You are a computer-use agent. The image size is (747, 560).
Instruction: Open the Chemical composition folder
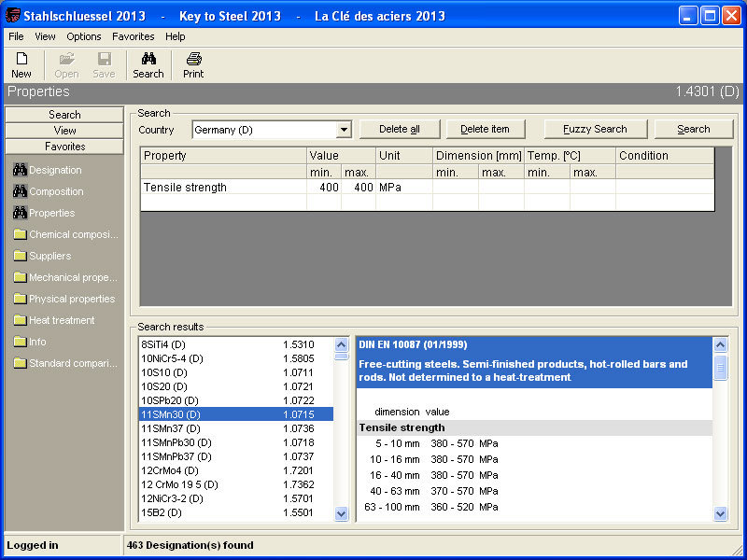[x=65, y=234]
